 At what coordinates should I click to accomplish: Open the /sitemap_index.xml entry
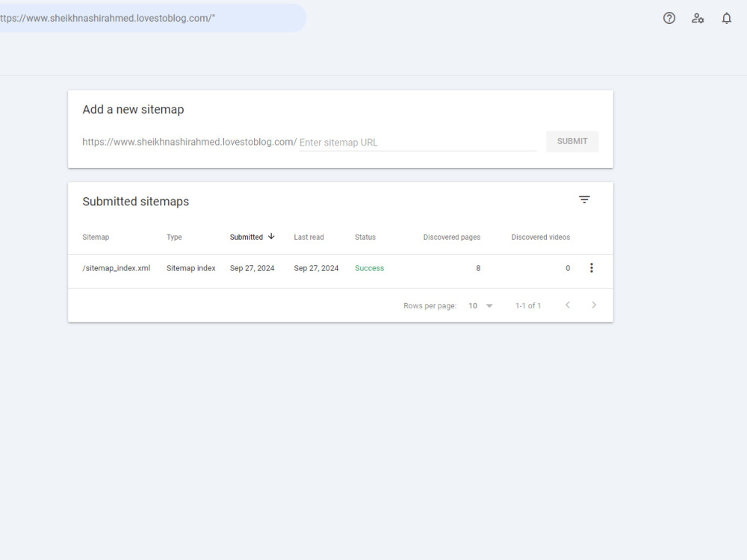[x=117, y=268]
